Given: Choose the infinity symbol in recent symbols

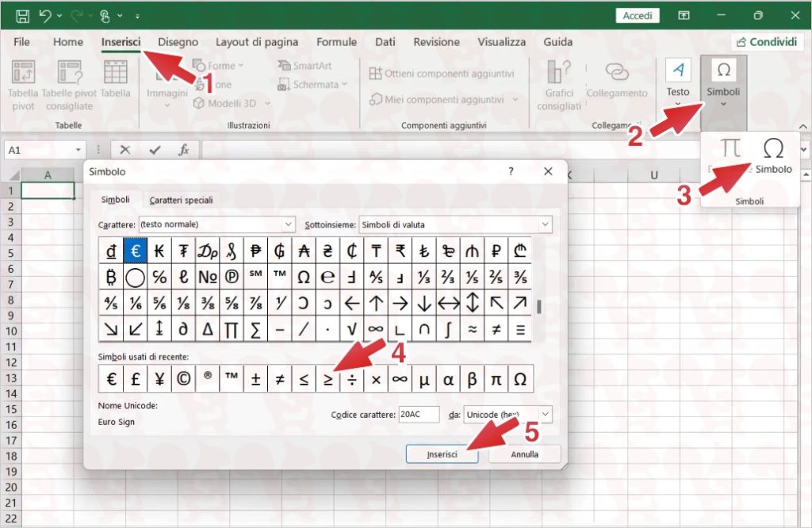Looking at the screenshot, I should tap(400, 380).
